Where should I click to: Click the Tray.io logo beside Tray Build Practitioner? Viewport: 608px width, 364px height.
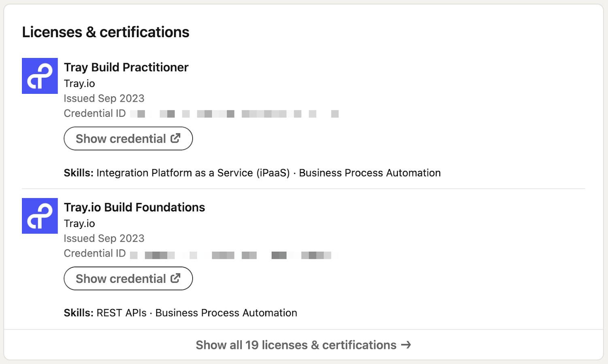pyautogui.click(x=40, y=76)
